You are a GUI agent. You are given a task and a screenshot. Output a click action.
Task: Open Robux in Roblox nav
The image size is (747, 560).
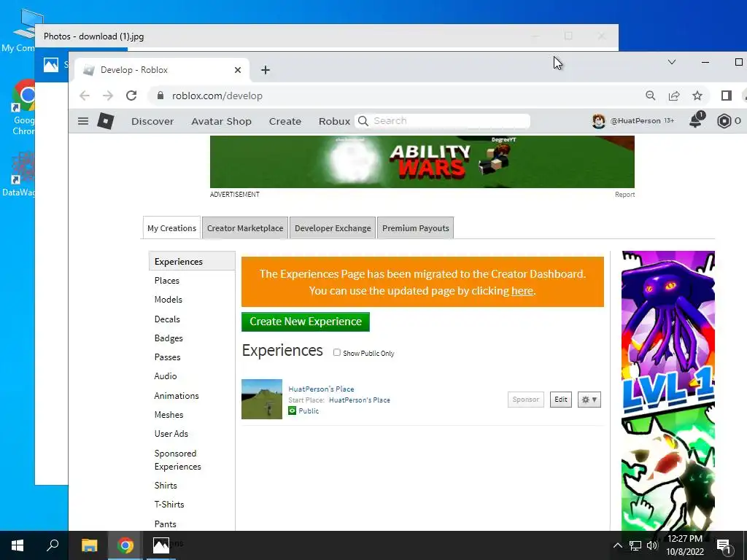334,122
